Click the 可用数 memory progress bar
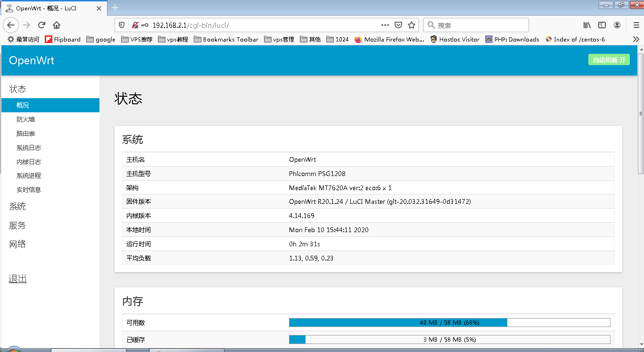Screen dimensions: 644x352 coord(449,322)
